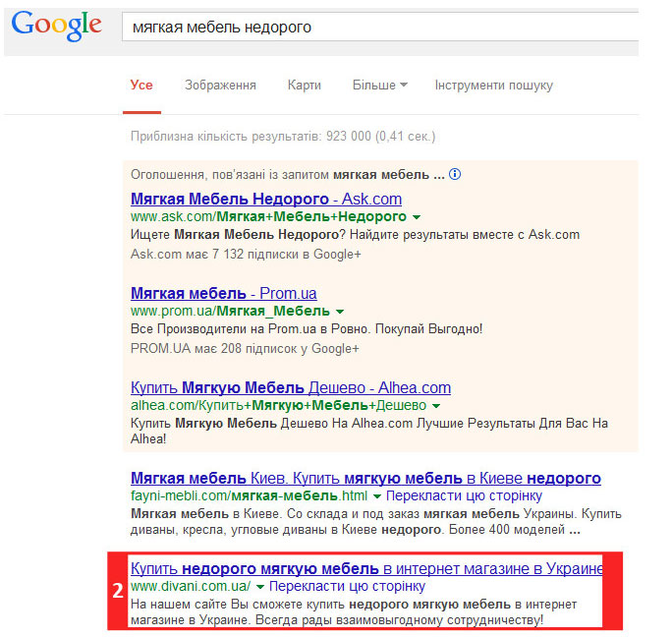The height and width of the screenshot is (638, 672).
Task: Select the Усе tab
Action: pos(141,85)
